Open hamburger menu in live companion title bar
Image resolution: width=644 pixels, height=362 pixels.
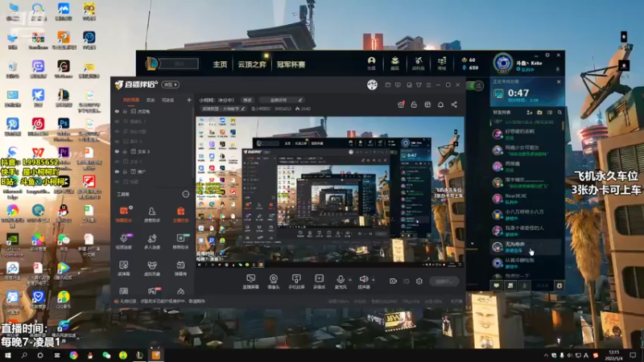tap(428, 85)
